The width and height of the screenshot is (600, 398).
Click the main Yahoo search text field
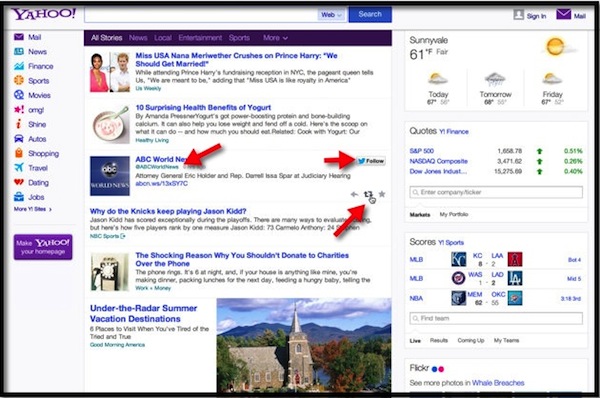(x=201, y=15)
